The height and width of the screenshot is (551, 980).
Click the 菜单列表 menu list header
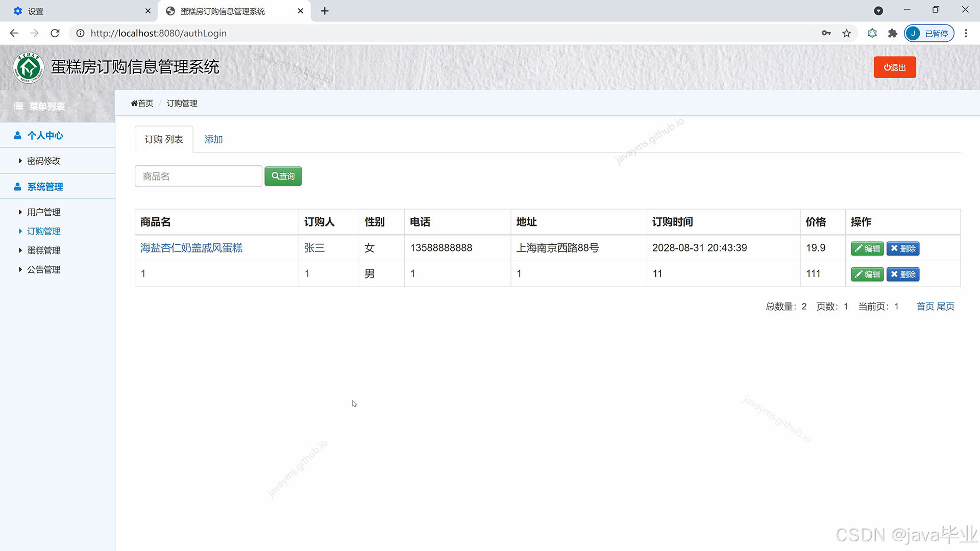point(57,106)
